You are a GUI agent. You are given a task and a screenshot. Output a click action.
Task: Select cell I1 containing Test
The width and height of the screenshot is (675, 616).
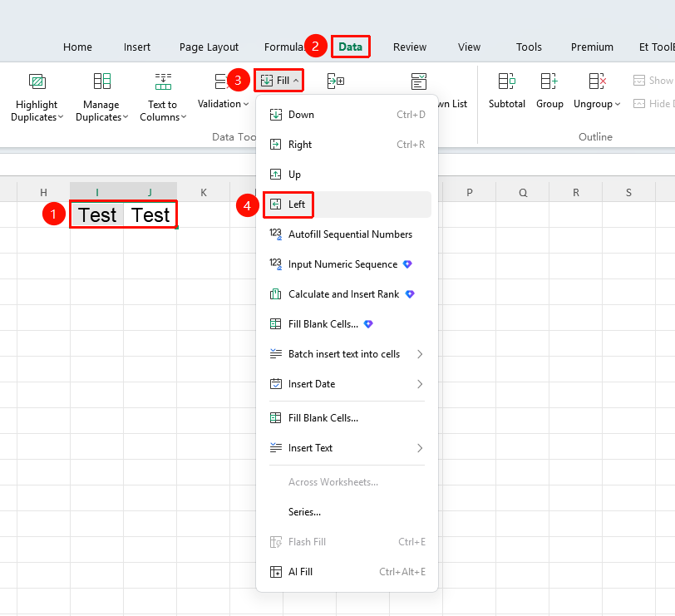(x=97, y=214)
